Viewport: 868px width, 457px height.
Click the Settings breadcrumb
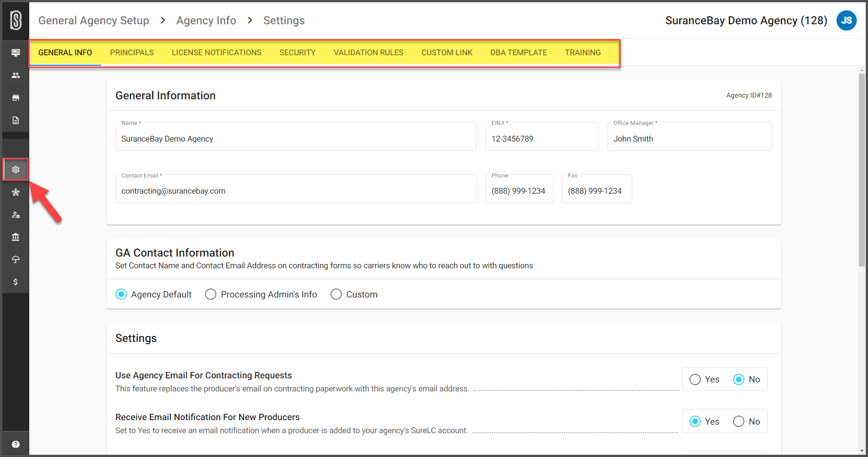pos(284,20)
